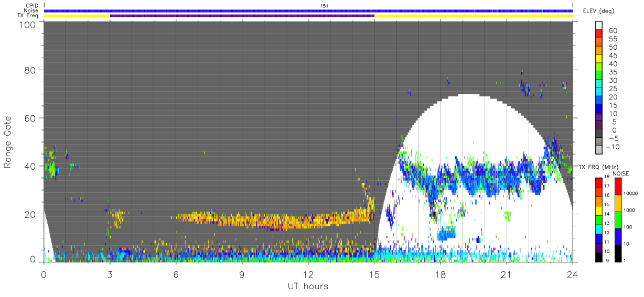Click ELEV scale label 35
Viewport: 644px width, 297px height.
613,72
